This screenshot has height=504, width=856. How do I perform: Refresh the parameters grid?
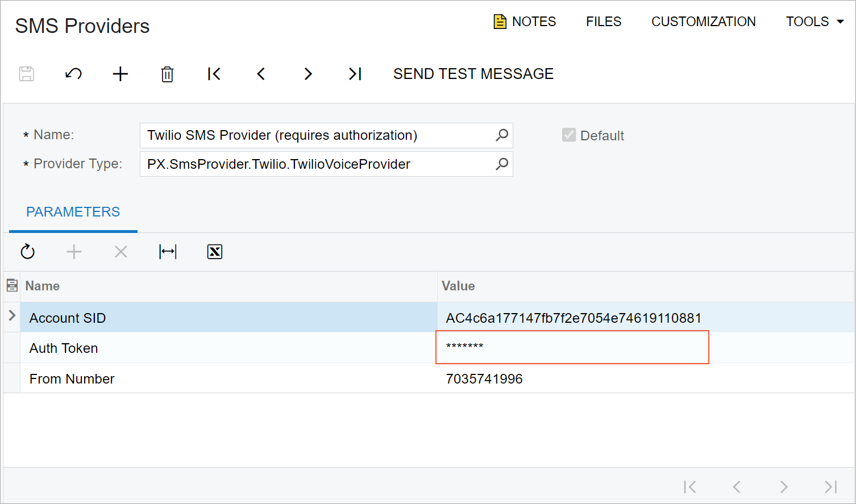[x=28, y=252]
